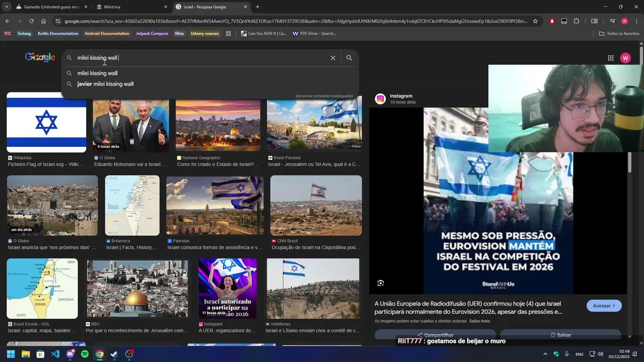
Task: Open CNN Brasil Cisjordânia thumbnail
Action: [316, 205]
